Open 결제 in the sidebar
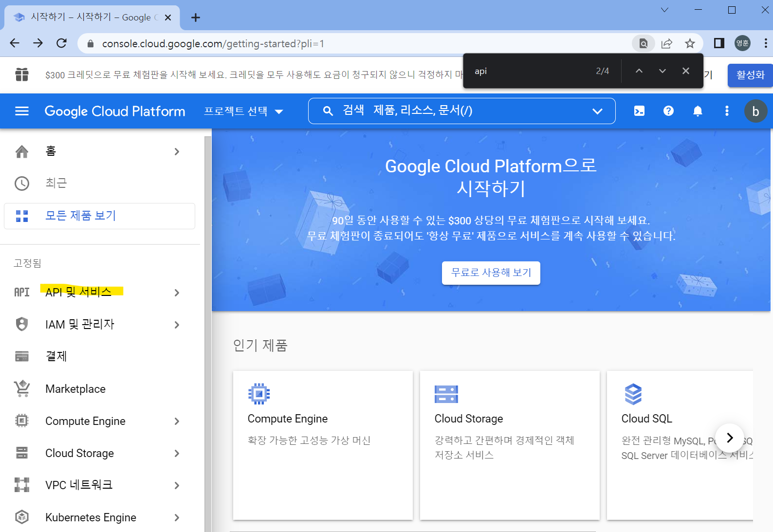This screenshot has height=532, width=773. (99, 356)
